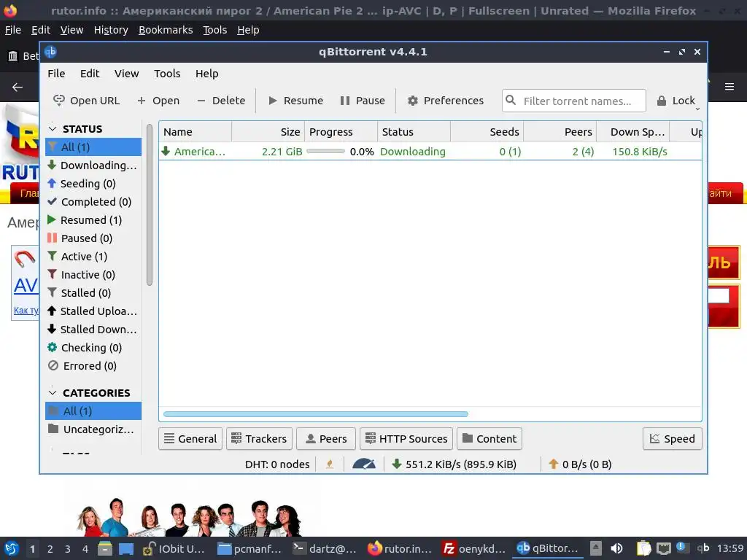Select All (1) under Status
The height and width of the screenshot is (560, 747).
coord(93,147)
